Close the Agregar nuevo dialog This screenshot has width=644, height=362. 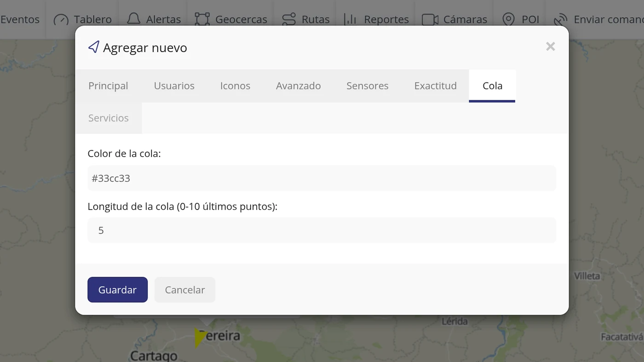551,47
